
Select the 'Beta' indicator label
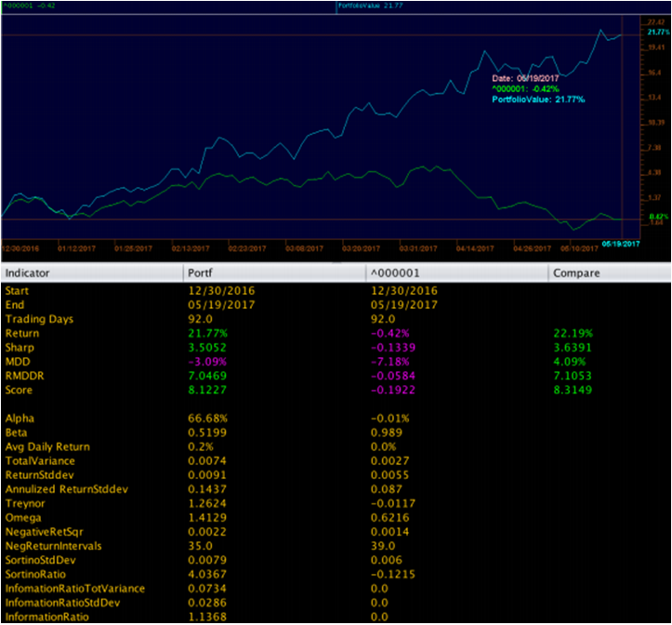coord(16,432)
